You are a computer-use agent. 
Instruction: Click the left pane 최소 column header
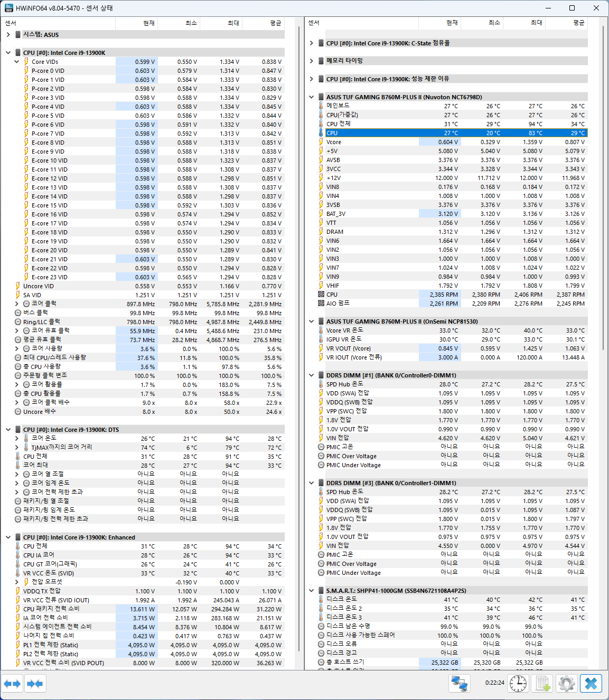pos(179,23)
